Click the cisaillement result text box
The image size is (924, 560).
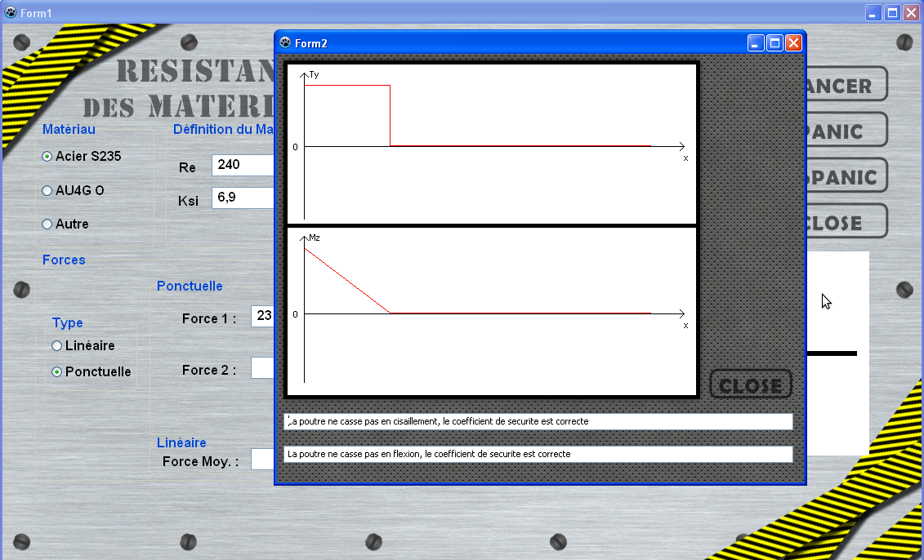(x=538, y=421)
